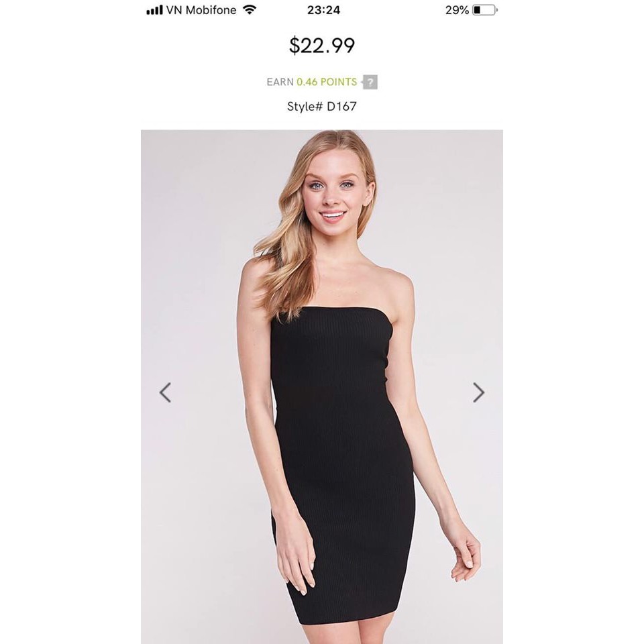Open the black strapless dress product image

322,387
